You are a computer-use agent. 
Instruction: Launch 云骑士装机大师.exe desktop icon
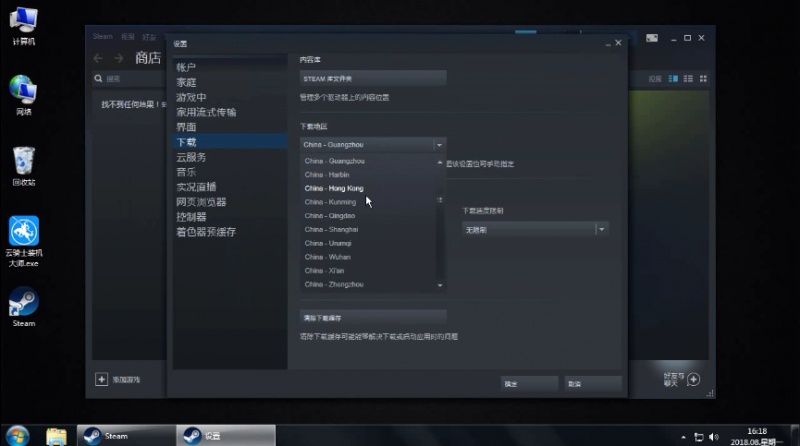pos(23,241)
